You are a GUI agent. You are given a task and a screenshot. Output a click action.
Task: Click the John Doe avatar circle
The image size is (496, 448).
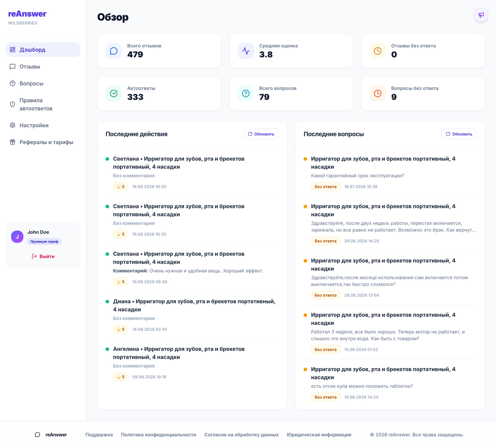tap(17, 237)
